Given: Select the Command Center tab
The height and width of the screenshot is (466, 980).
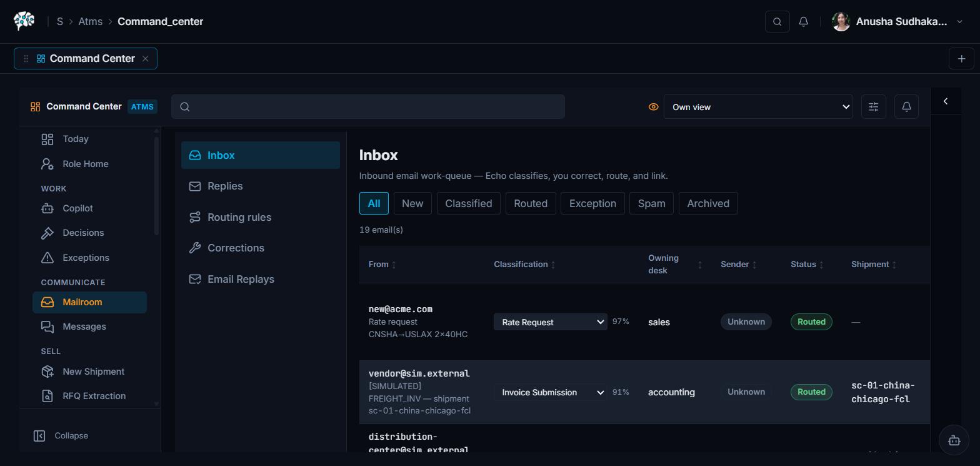Looking at the screenshot, I should tap(86, 58).
